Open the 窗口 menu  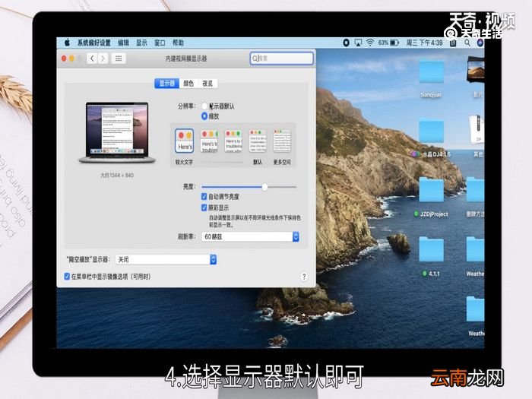pos(160,43)
